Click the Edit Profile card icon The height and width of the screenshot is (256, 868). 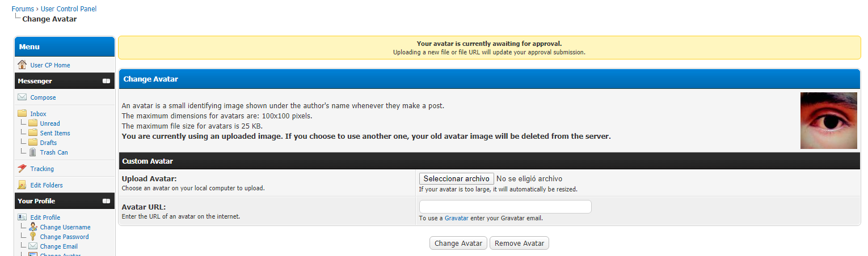[22, 217]
